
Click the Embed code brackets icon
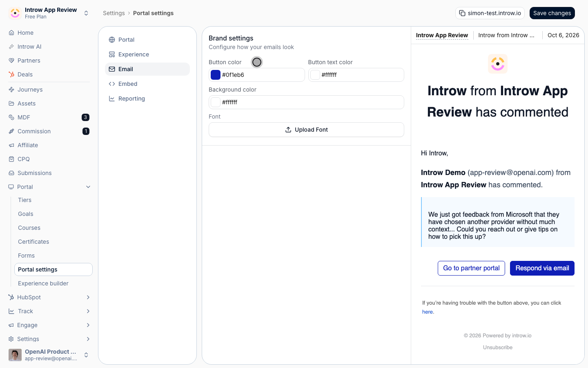point(112,84)
